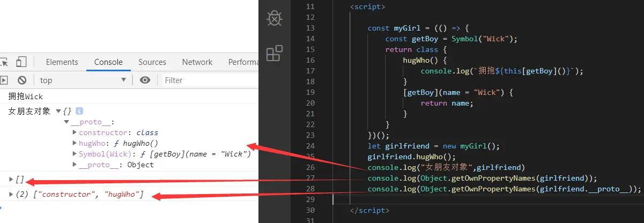Expand the __proto__: Object entry
Screen dimensions: 644x223
click(75, 165)
